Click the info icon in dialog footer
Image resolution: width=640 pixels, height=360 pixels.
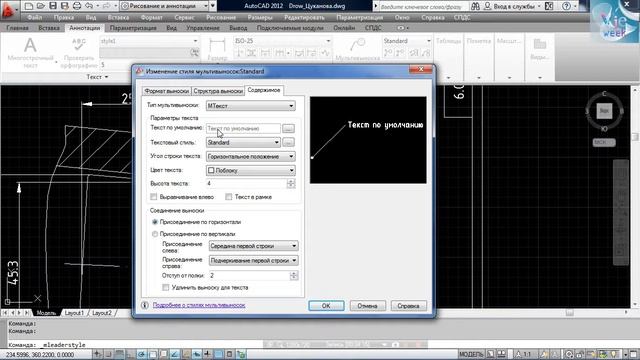click(144, 305)
